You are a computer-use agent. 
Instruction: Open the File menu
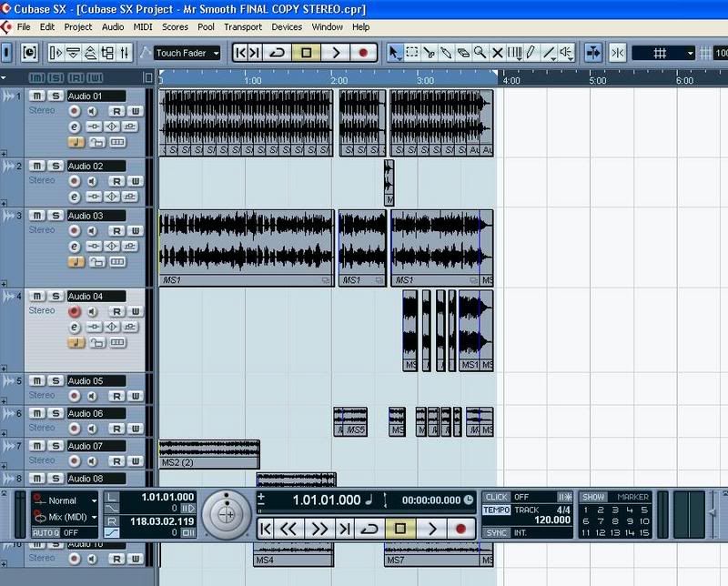pyautogui.click(x=24, y=27)
